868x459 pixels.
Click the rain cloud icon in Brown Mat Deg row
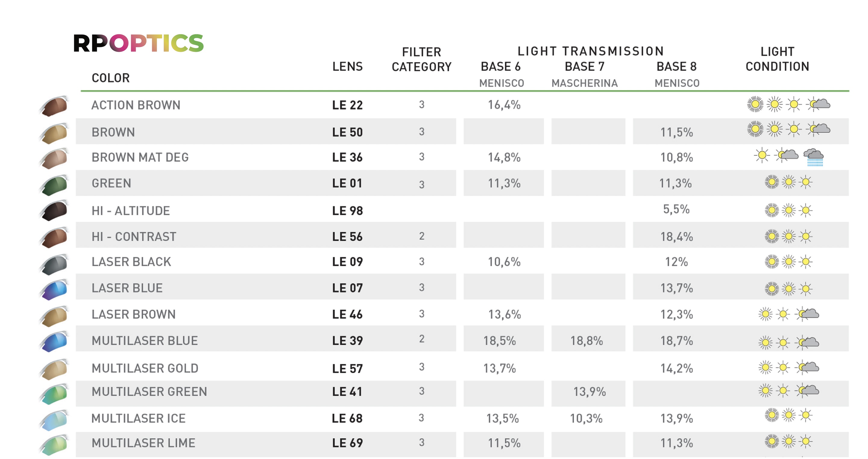point(814,157)
